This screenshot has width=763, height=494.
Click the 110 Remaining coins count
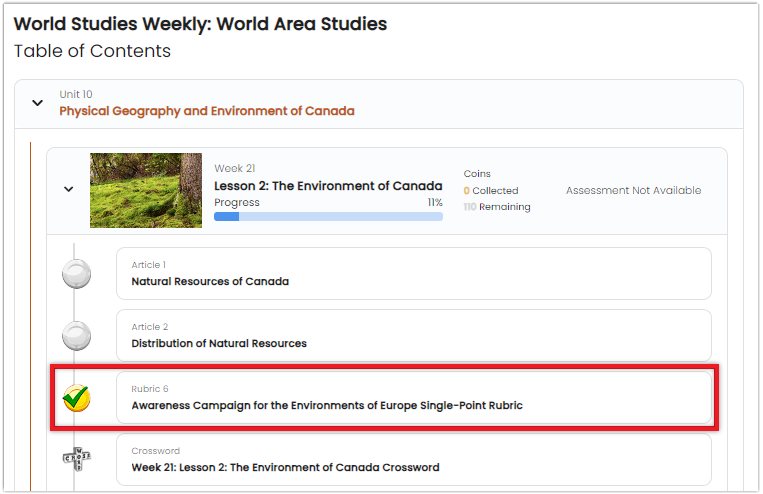pyautogui.click(x=497, y=207)
